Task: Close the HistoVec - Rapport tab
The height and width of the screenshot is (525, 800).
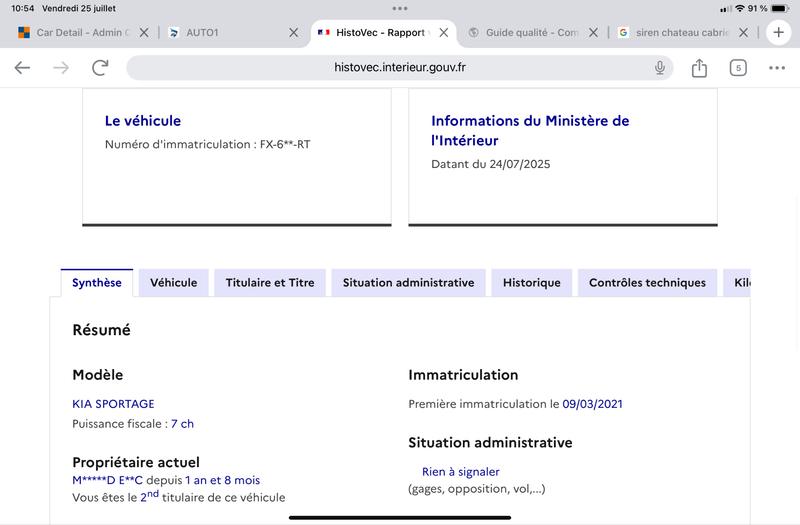Action: click(443, 33)
